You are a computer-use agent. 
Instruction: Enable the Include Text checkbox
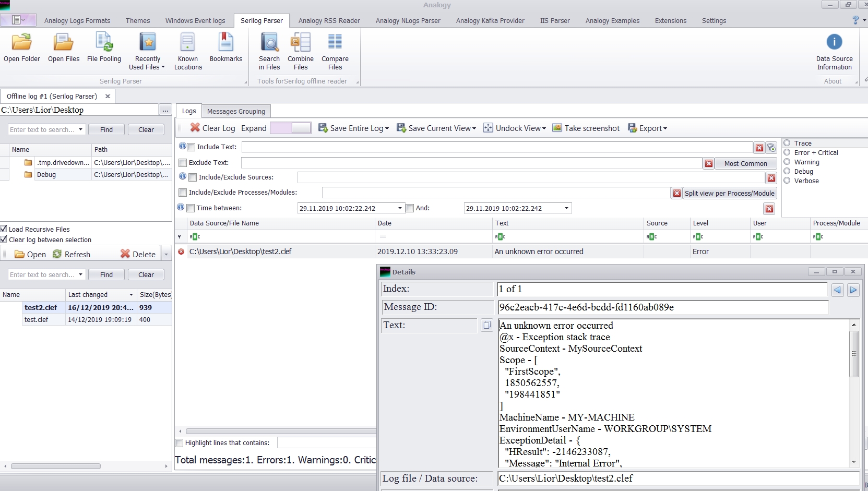[192, 147]
